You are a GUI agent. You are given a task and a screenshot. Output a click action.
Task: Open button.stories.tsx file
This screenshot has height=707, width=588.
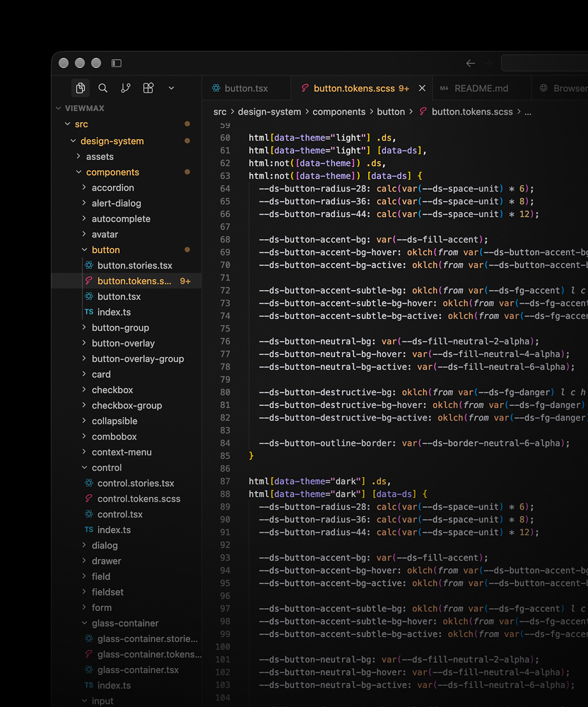pos(135,266)
